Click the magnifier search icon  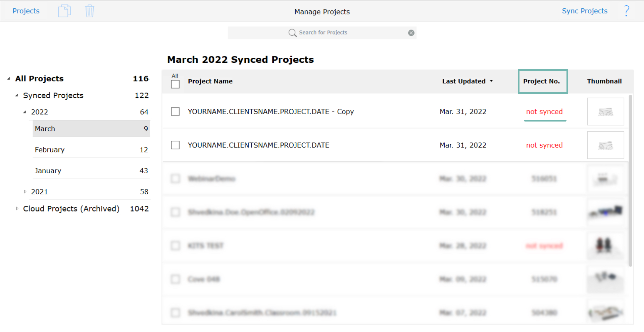point(292,33)
